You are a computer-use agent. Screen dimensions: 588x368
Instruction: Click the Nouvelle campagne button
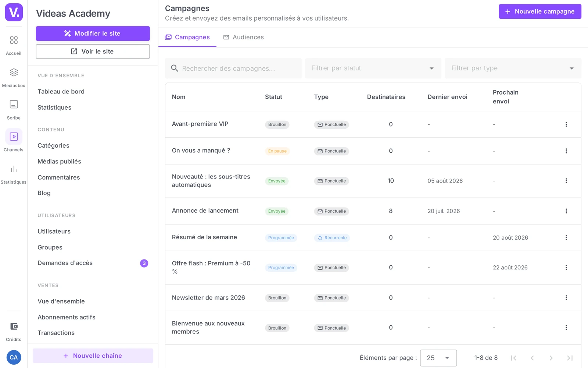[x=540, y=11]
